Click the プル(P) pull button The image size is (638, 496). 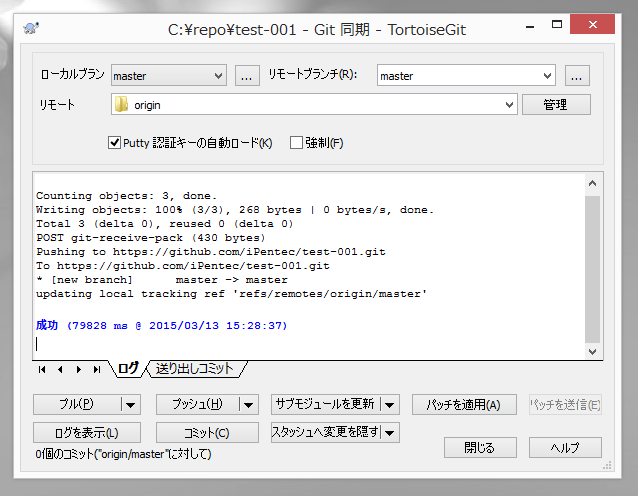click(77, 404)
